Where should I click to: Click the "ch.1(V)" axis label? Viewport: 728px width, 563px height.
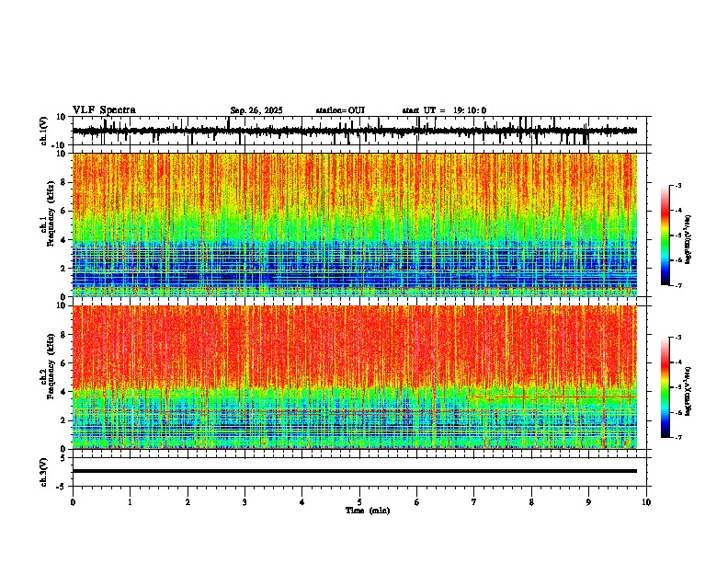point(44,131)
